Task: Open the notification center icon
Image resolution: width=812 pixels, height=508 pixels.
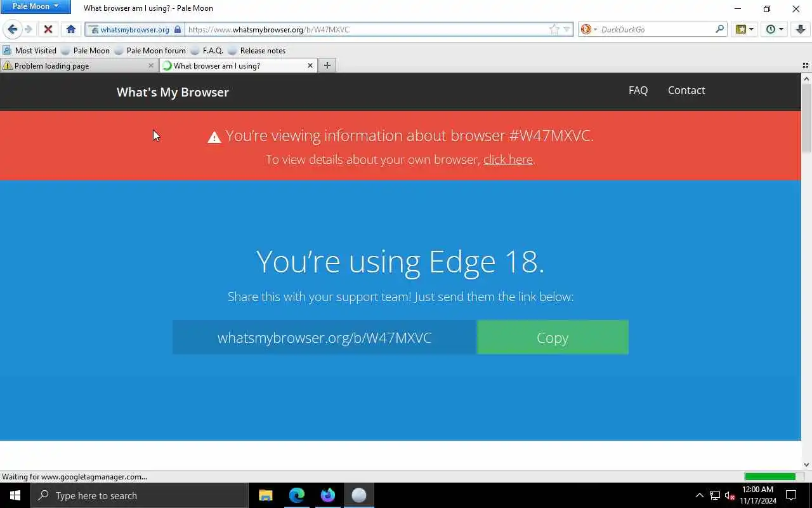Action: [x=791, y=495]
